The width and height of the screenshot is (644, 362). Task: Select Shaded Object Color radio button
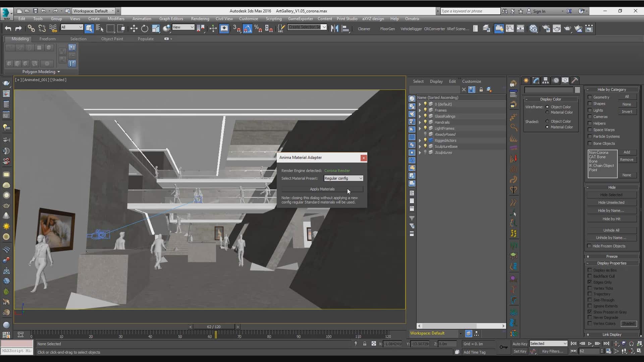click(x=547, y=121)
